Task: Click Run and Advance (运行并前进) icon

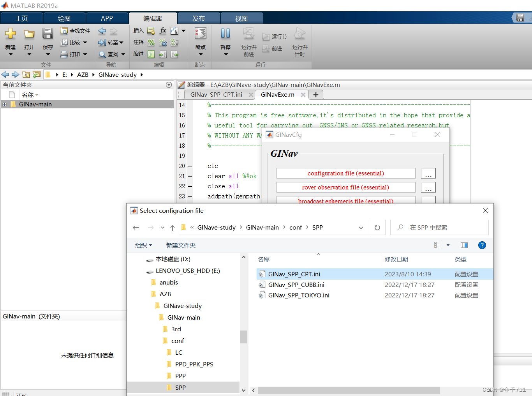Action: (248, 34)
